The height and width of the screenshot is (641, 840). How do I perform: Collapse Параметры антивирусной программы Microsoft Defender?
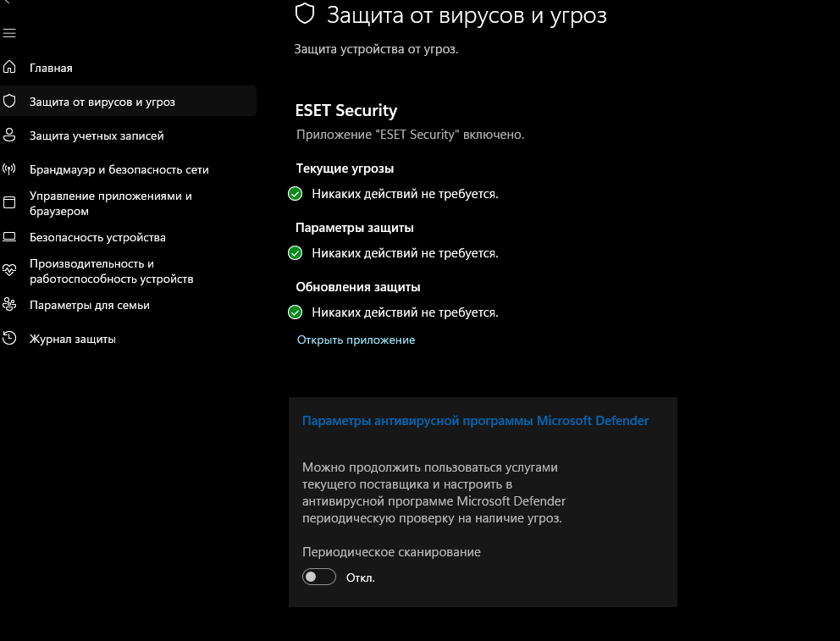475,420
